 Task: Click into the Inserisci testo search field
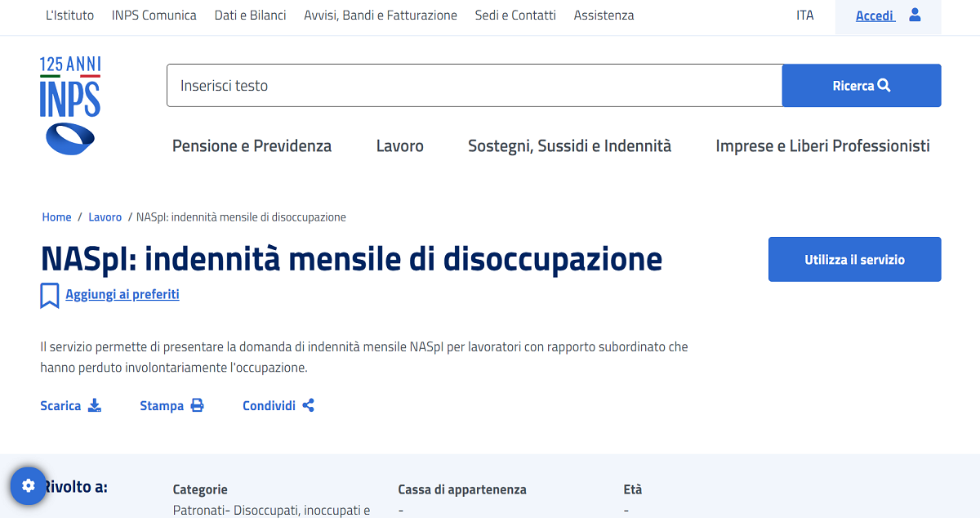click(x=474, y=86)
